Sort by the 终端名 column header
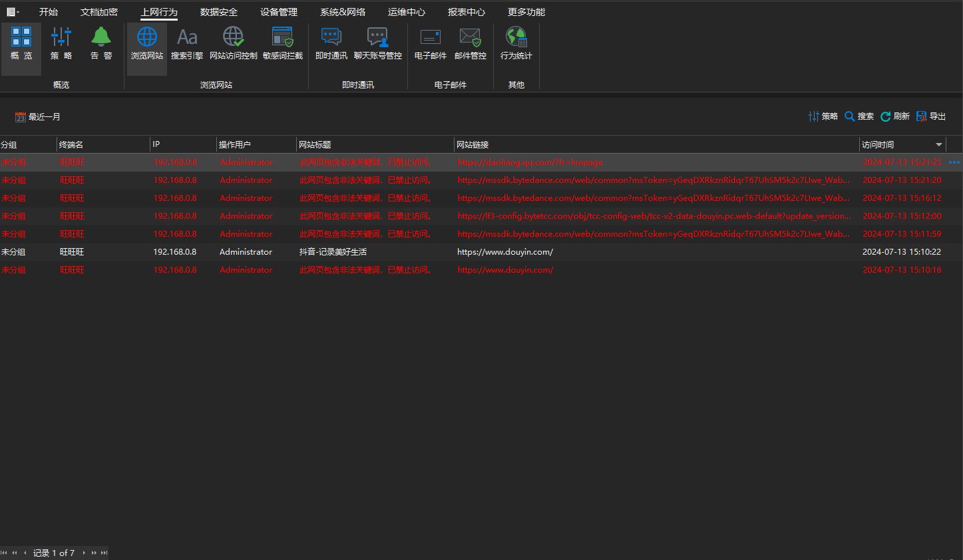The image size is (963, 560). [103, 144]
